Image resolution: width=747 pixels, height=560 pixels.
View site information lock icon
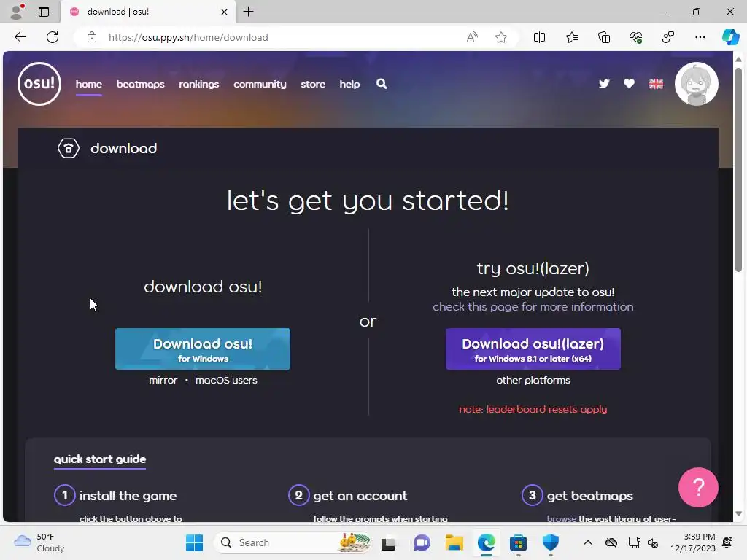coord(92,37)
